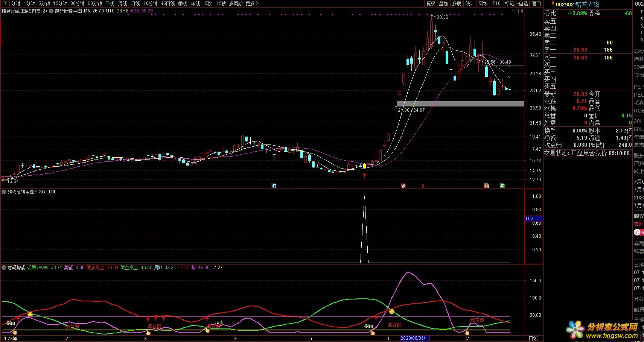644x342 pixels.
Task: Click the 38.36 high price label
Action: pos(442,17)
